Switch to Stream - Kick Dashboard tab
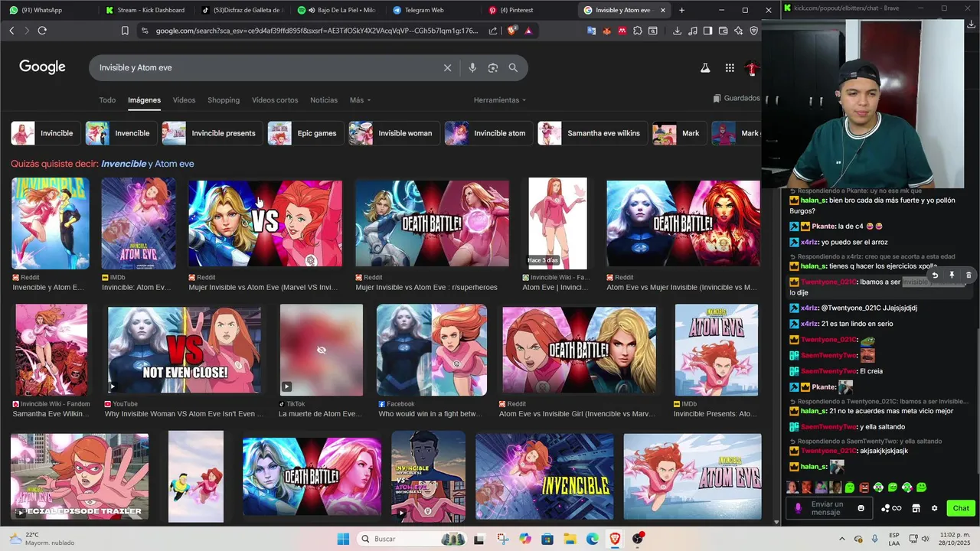This screenshot has height=551, width=980. coord(146,10)
